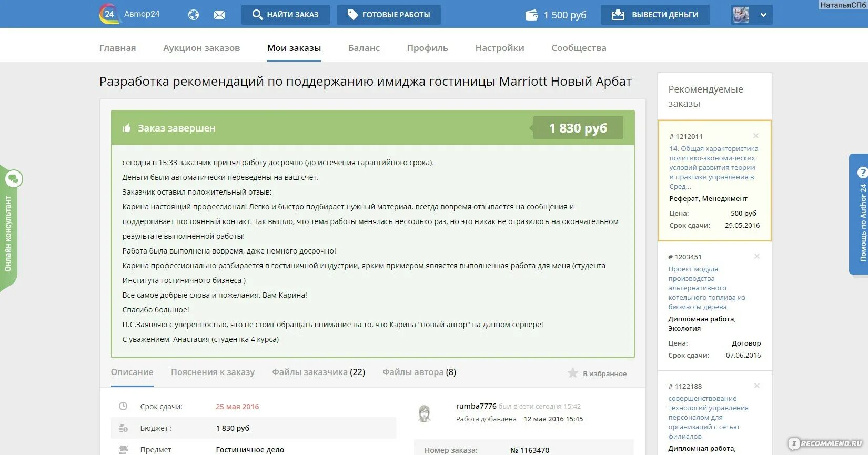Click the list icon next to Предмет

(x=124, y=450)
